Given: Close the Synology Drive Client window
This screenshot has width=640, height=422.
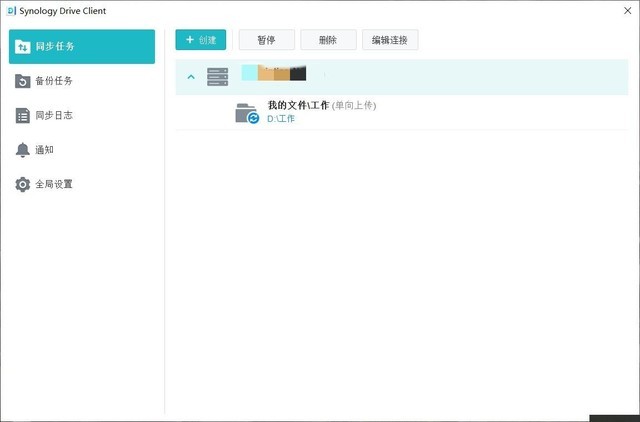Looking at the screenshot, I should point(628,11).
